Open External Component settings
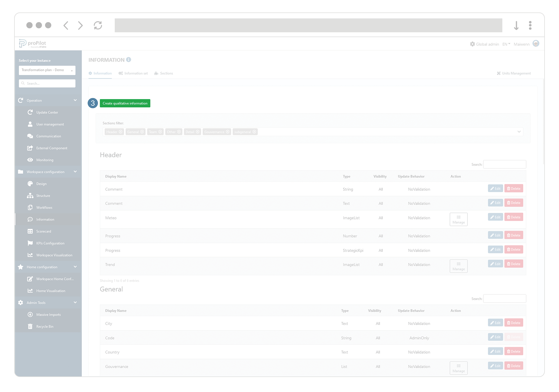Screen dimensions: 559x392 [52, 148]
